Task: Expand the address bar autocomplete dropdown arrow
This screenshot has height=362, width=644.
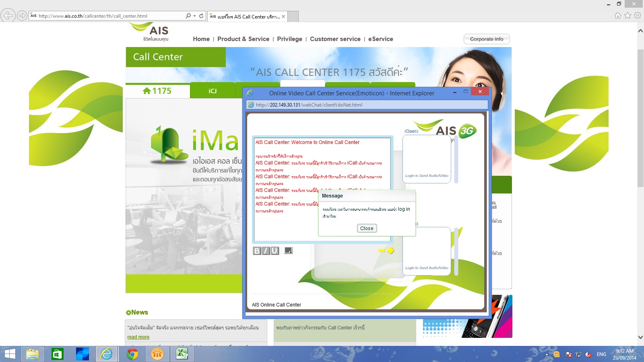Action: (x=195, y=16)
